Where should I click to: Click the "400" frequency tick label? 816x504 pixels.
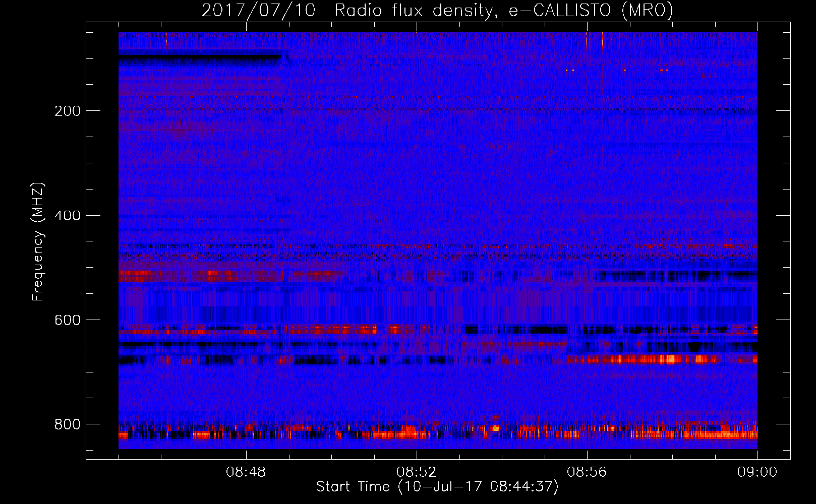tap(68, 216)
